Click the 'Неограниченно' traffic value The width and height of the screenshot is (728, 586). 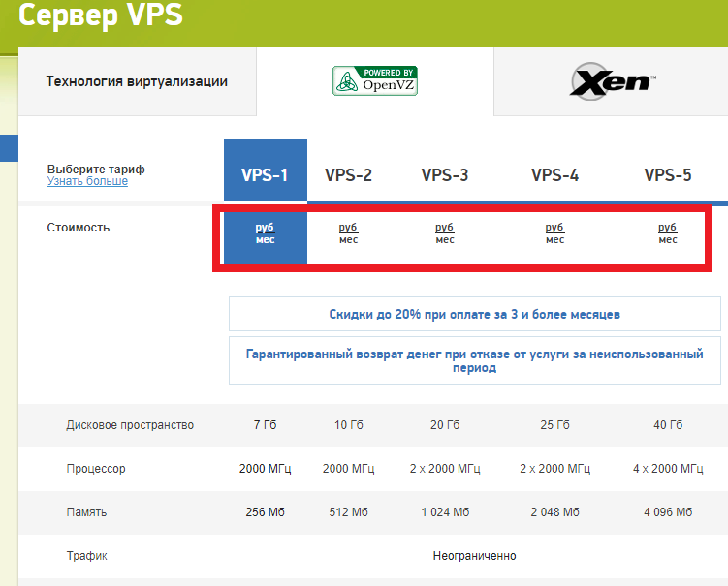474,556
